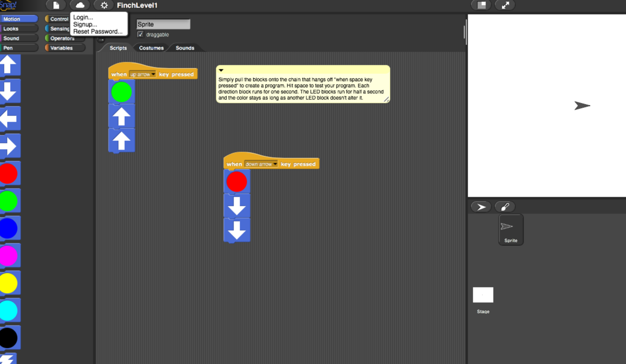The width and height of the screenshot is (626, 364).
Task: Open the Variables block category
Action: (x=61, y=48)
